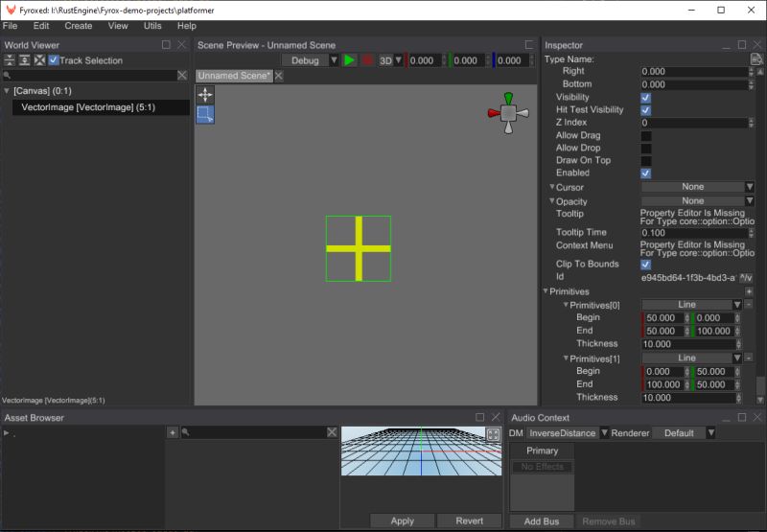Open the Edit menu

(41, 26)
